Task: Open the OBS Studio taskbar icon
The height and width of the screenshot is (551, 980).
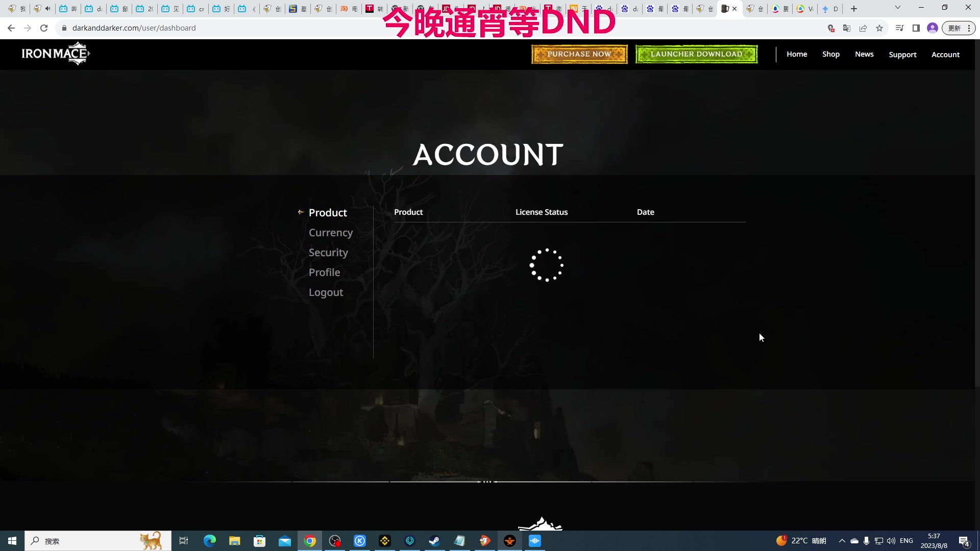Action: click(335, 541)
